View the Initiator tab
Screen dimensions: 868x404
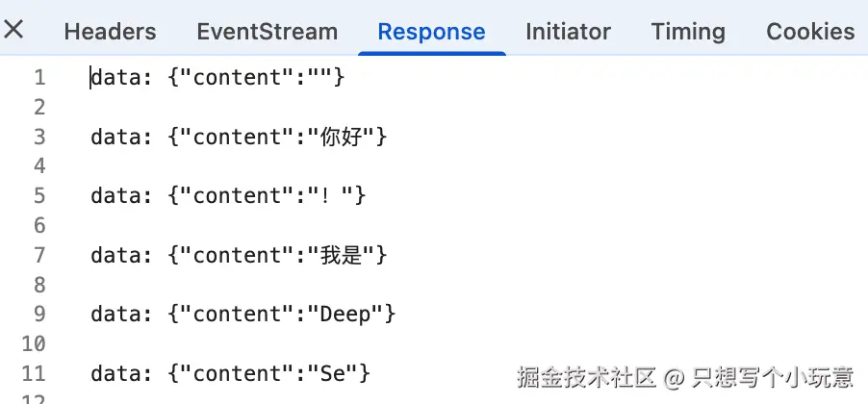(x=568, y=32)
